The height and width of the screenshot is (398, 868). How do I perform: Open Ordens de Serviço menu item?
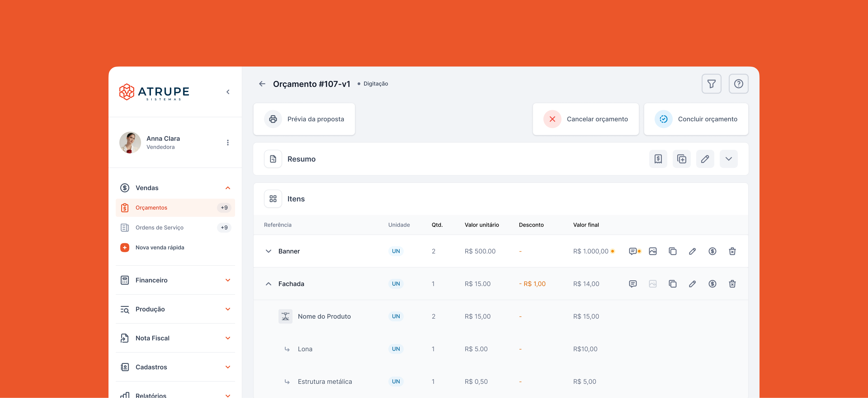pyautogui.click(x=159, y=228)
